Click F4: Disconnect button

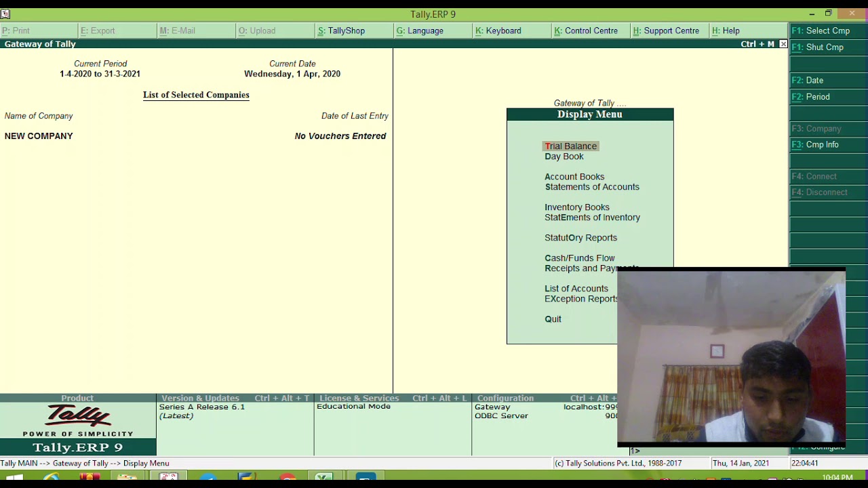(x=829, y=192)
